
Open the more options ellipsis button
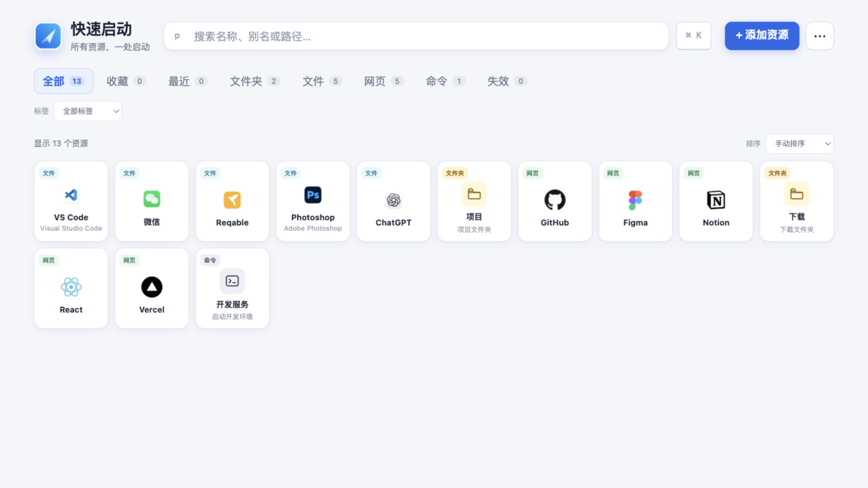[x=820, y=36]
